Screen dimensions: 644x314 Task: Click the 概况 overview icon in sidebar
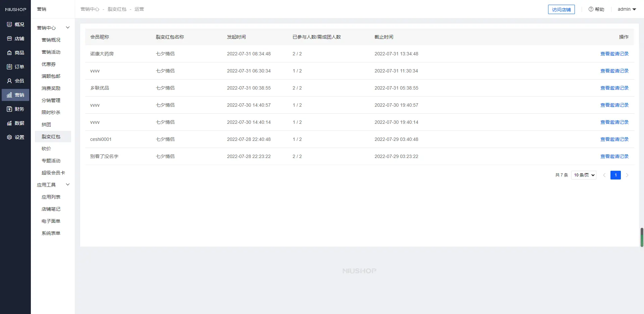(x=9, y=24)
